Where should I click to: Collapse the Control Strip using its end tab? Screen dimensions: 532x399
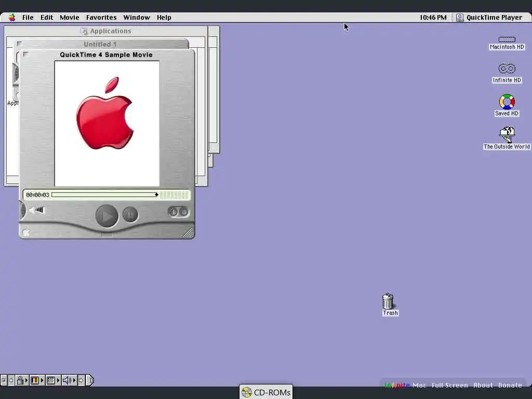(x=90, y=380)
